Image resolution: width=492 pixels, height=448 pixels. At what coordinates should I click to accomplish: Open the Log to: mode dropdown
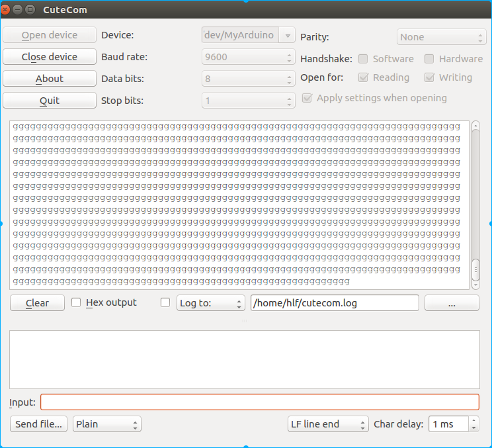211,303
